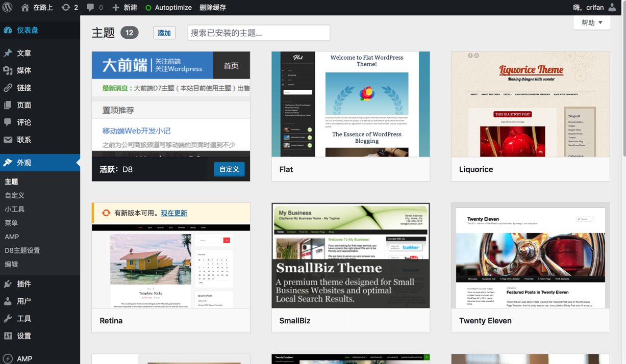Click the 页面 pages icon
Viewport: 626px width, 364px height.
(x=8, y=105)
